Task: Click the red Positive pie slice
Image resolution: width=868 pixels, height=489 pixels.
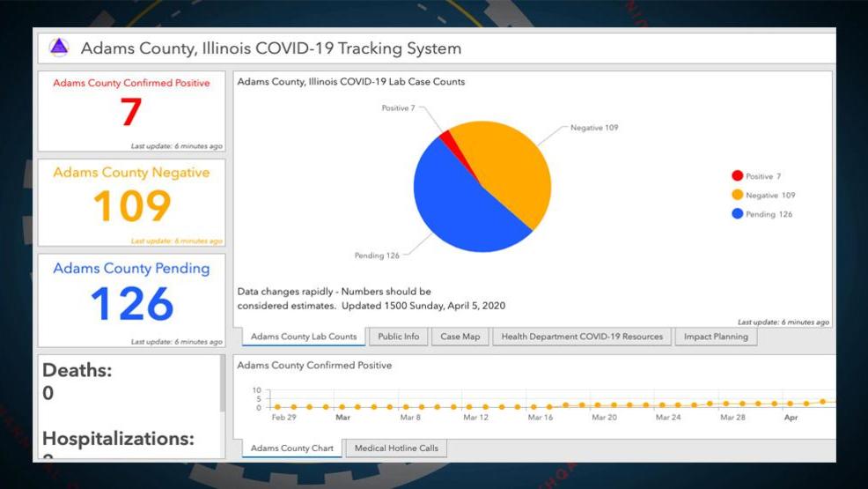Action: point(447,137)
